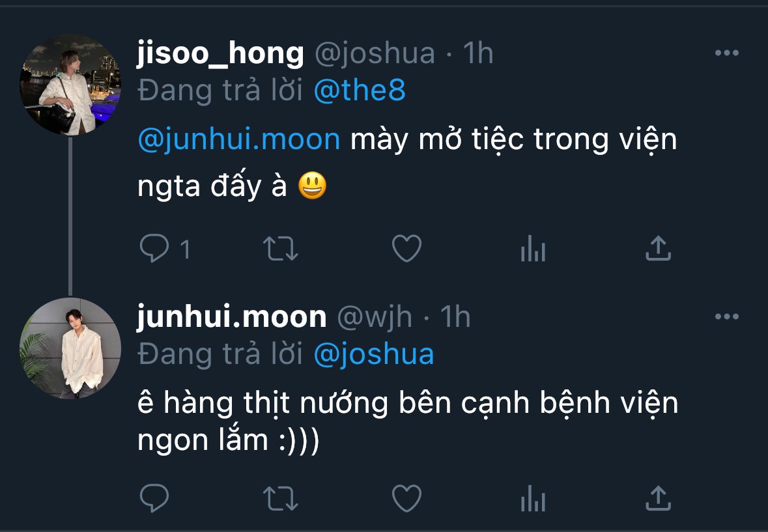This screenshot has height=532, width=768.
Task: Retweet junhui.moon's tweet
Action: [280, 499]
